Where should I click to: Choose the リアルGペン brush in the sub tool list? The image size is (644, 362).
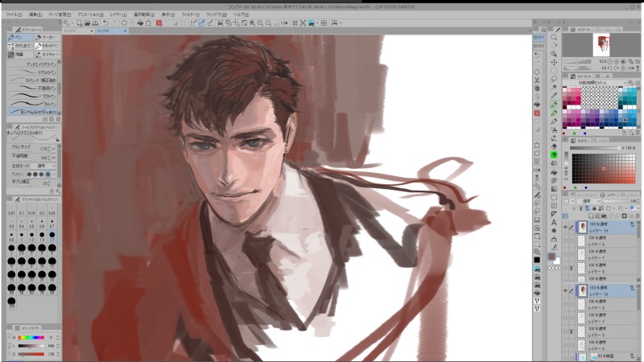[32, 72]
